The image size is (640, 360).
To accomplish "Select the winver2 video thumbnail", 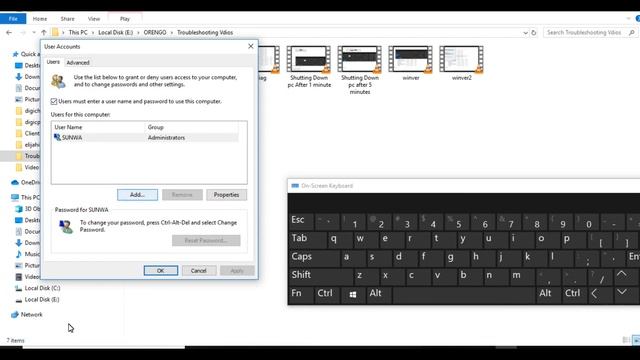I will coord(462,63).
